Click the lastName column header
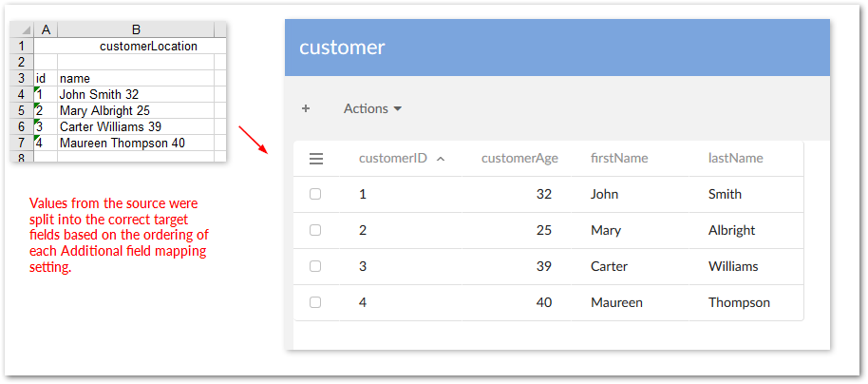The height and width of the screenshot is (384, 868). coord(735,159)
